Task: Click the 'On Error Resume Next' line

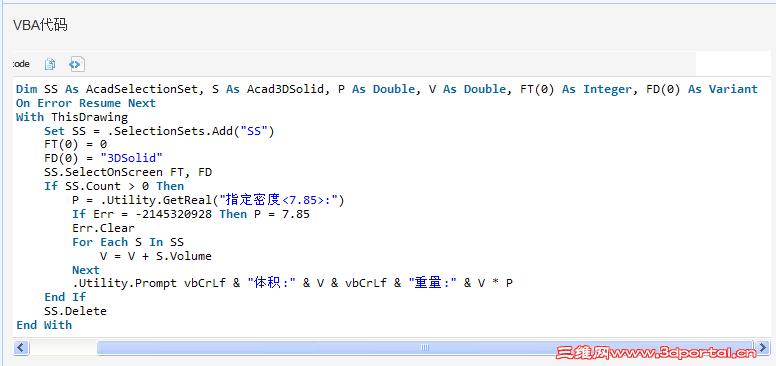Action: [86, 103]
